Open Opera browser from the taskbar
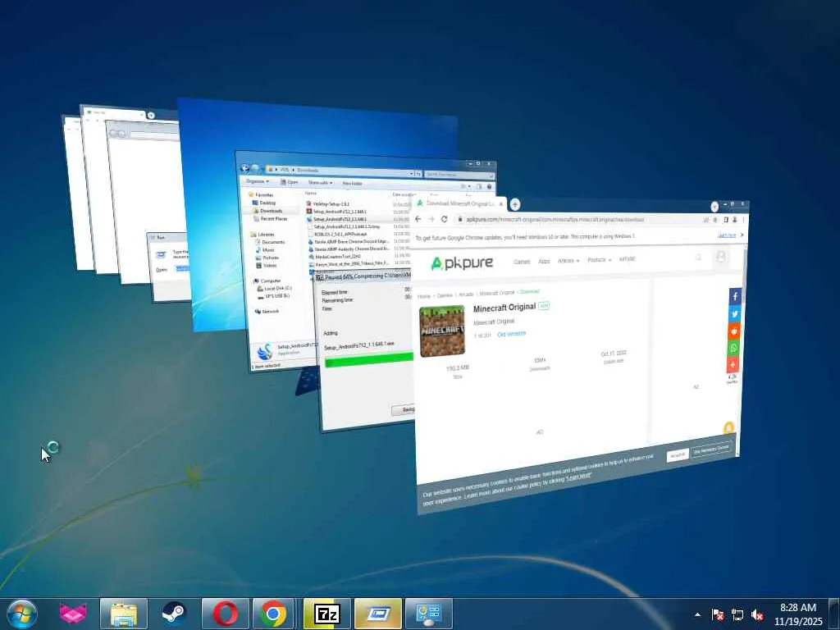Screen dimensions: 840x630 pos(225,614)
